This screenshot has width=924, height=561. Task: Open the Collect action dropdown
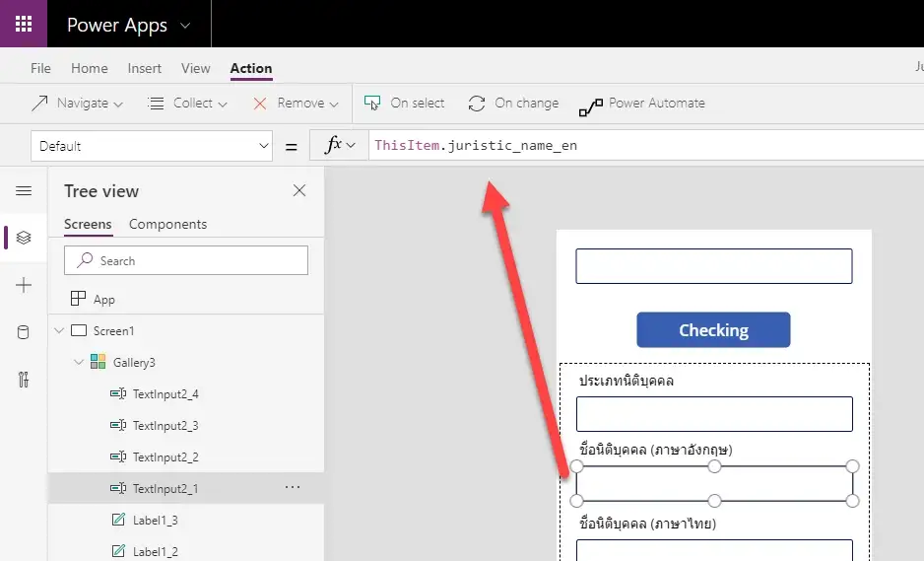tap(187, 104)
